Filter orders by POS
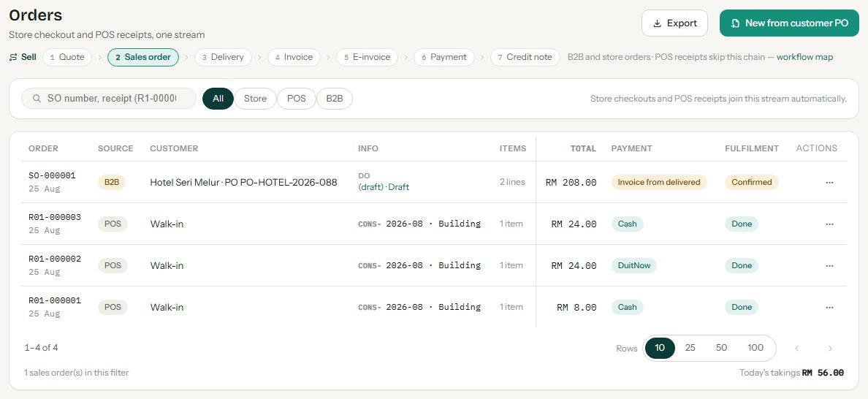Image resolution: width=868 pixels, height=399 pixels. 296,99
